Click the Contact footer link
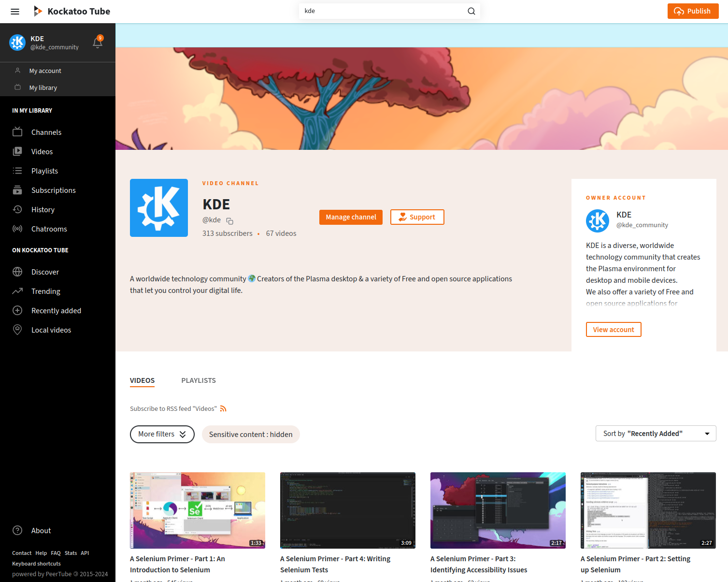The width and height of the screenshot is (728, 582). (x=22, y=553)
